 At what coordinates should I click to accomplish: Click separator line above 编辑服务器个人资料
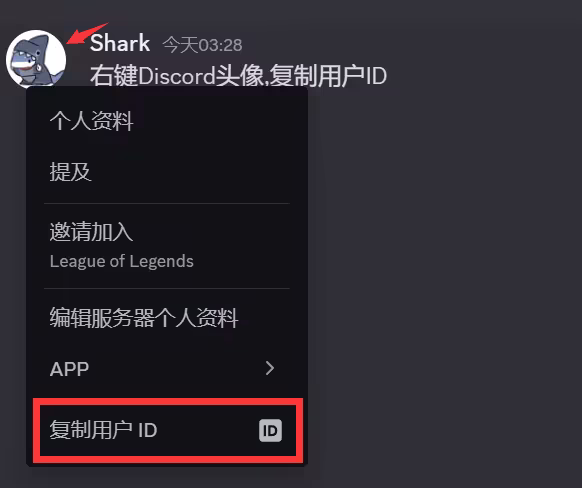tap(167, 288)
